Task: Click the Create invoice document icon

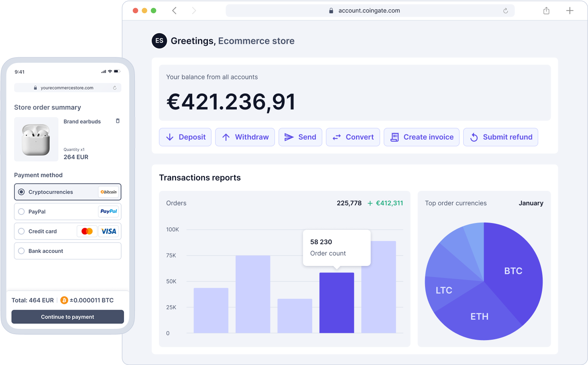Action: pos(395,137)
